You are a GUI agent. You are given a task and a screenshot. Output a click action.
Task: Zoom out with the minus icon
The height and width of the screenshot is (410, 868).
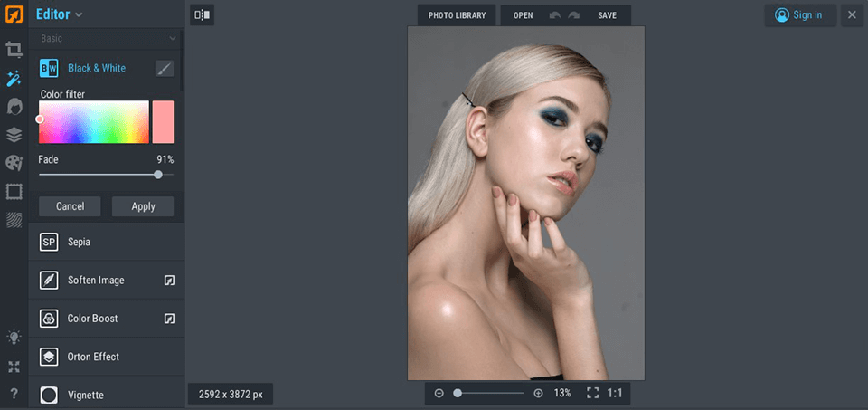[439, 394]
